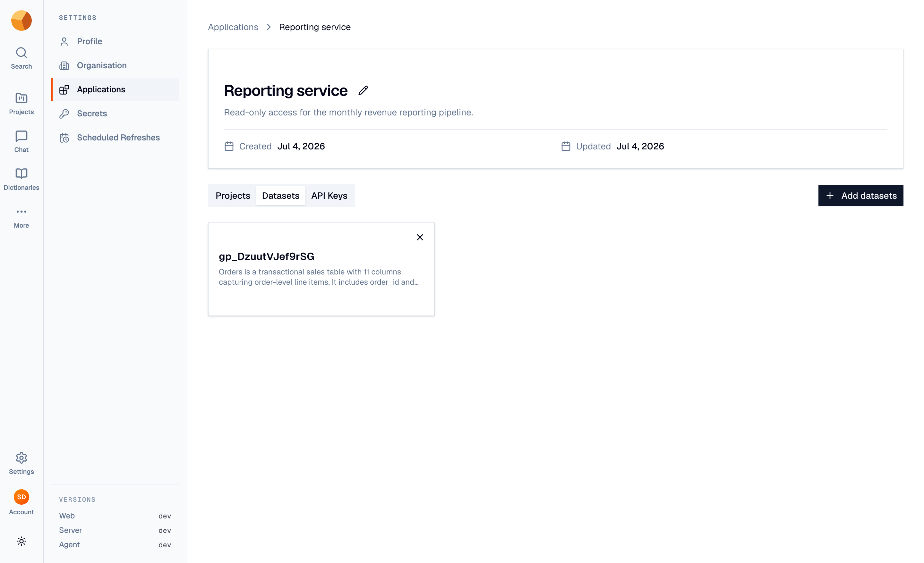Click the Reporting service breadcrumb text
Viewport: 924px width, 563px height.
pyautogui.click(x=315, y=27)
